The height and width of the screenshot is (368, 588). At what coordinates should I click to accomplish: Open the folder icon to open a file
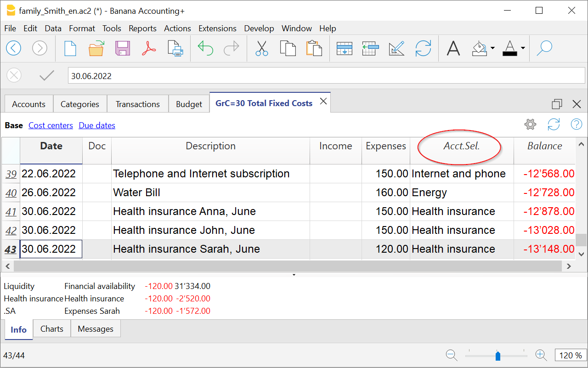tap(96, 48)
